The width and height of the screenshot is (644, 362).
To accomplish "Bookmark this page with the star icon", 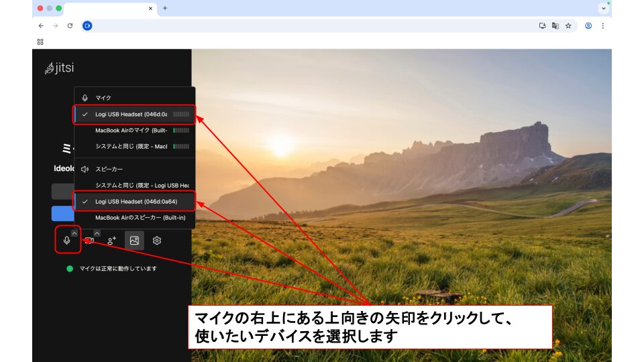I will tap(568, 25).
